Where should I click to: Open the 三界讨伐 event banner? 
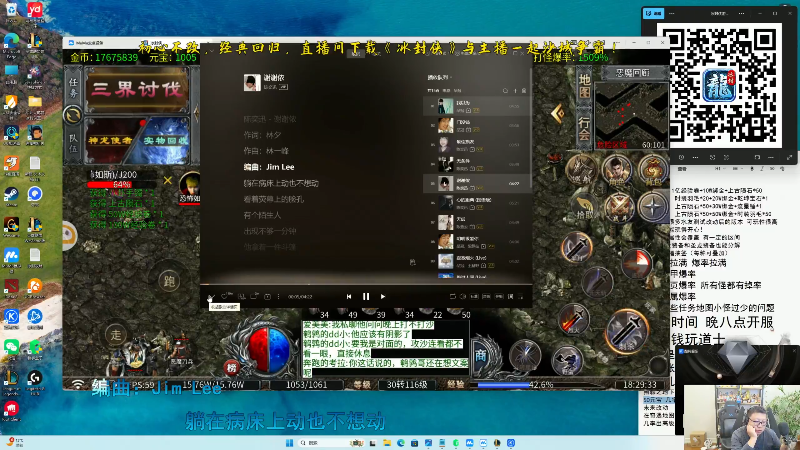pos(137,90)
